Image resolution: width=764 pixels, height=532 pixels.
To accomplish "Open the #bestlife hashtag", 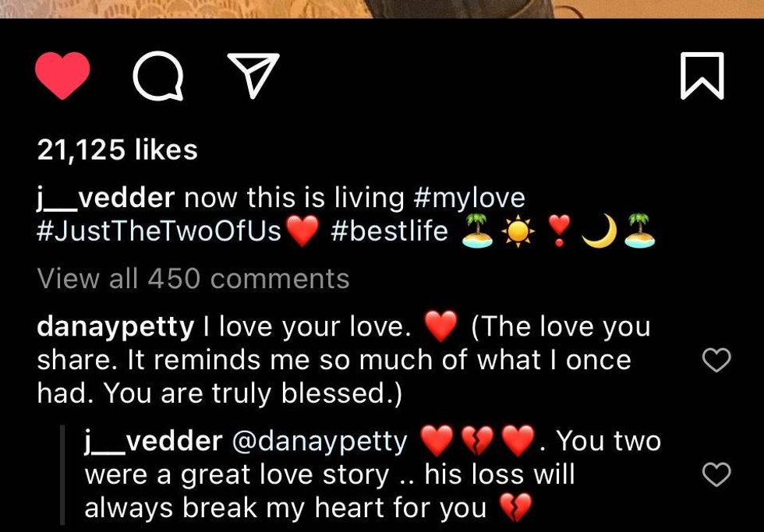I will (389, 231).
